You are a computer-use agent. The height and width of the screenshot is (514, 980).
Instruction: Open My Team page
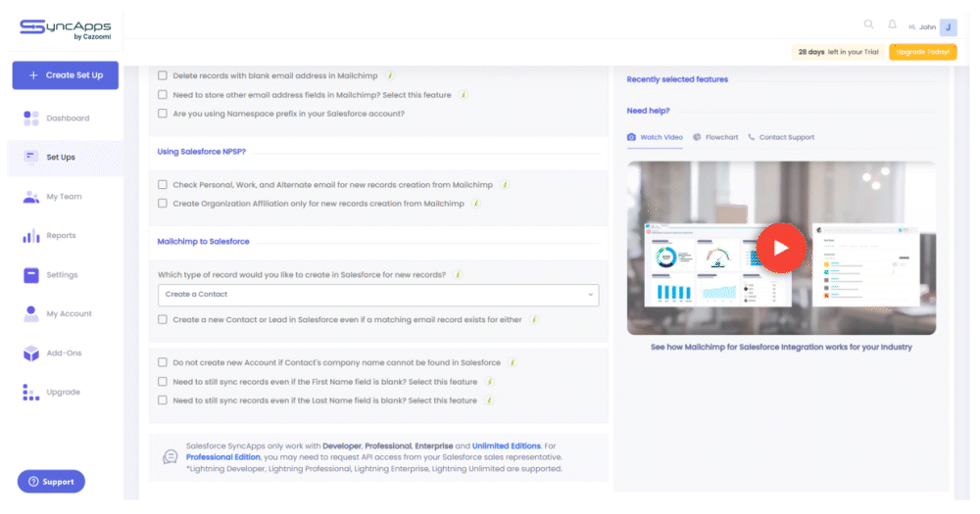point(64,197)
